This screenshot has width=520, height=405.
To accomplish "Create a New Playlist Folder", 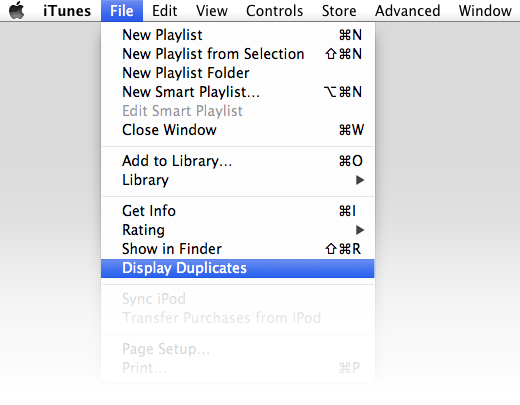I will pos(238,73).
